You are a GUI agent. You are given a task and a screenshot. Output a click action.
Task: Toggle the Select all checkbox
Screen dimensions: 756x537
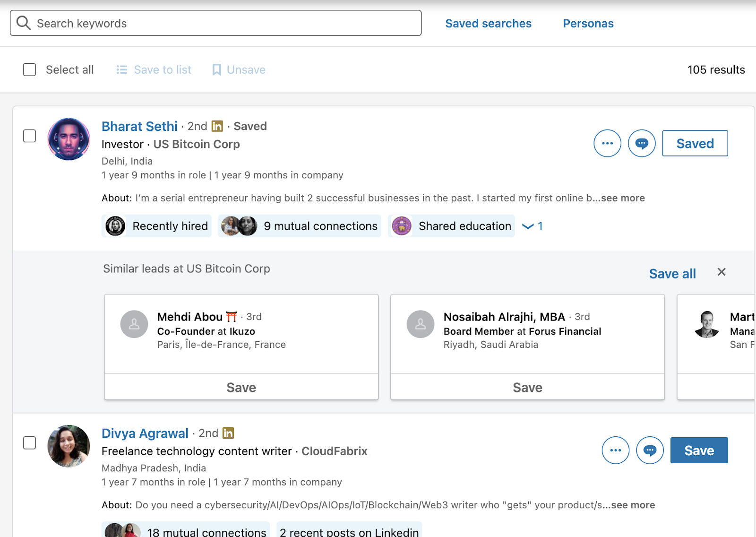(29, 70)
